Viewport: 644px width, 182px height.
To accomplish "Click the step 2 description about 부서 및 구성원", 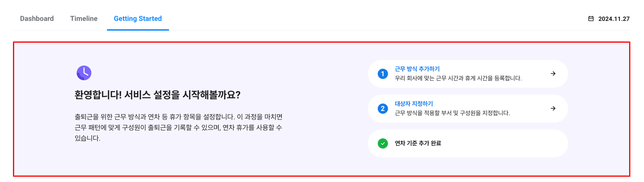I will (x=452, y=113).
